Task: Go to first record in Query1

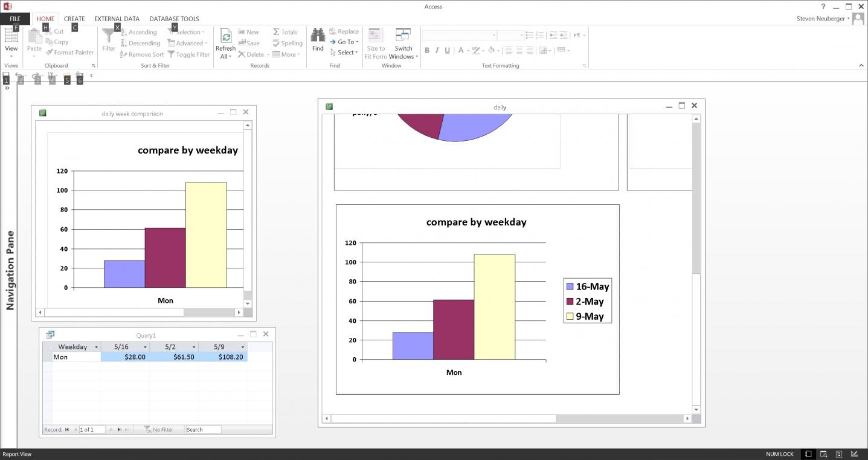Action: (67, 430)
